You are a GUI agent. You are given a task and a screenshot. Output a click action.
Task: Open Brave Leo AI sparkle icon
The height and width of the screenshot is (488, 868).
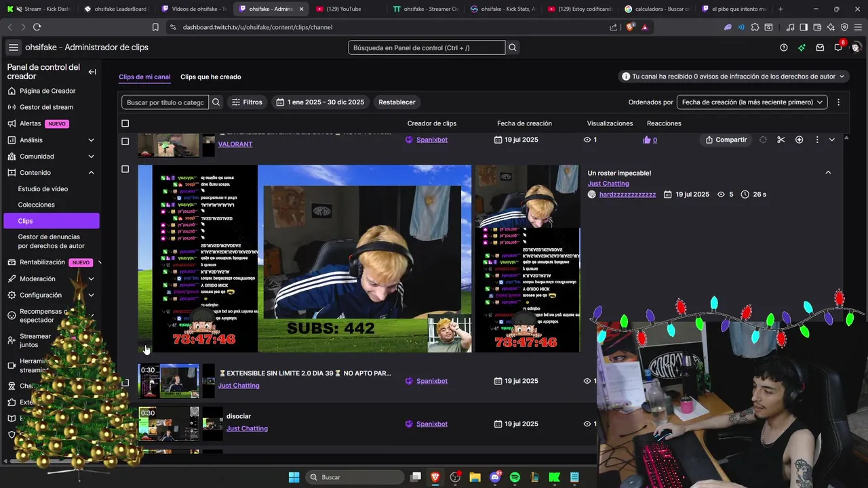pos(831,27)
